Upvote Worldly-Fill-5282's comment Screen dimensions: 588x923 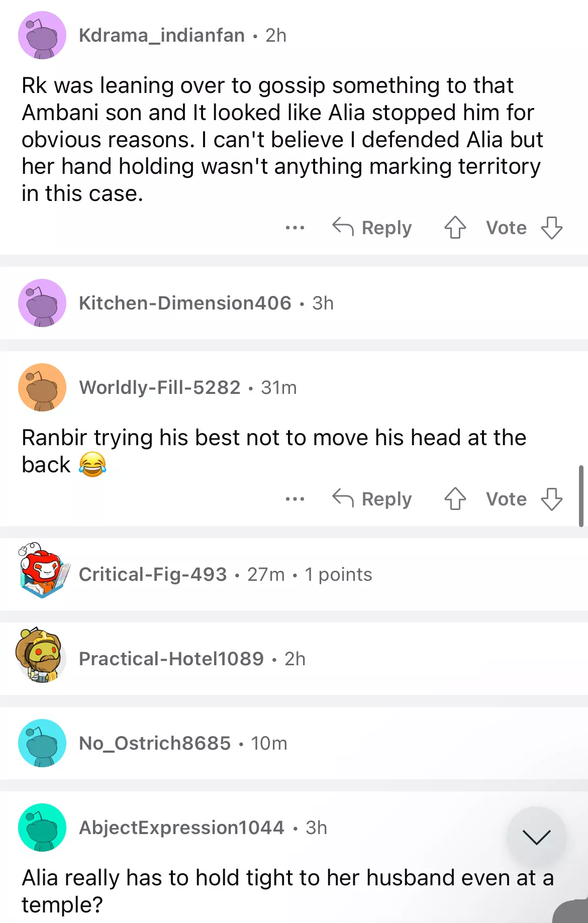click(x=455, y=499)
